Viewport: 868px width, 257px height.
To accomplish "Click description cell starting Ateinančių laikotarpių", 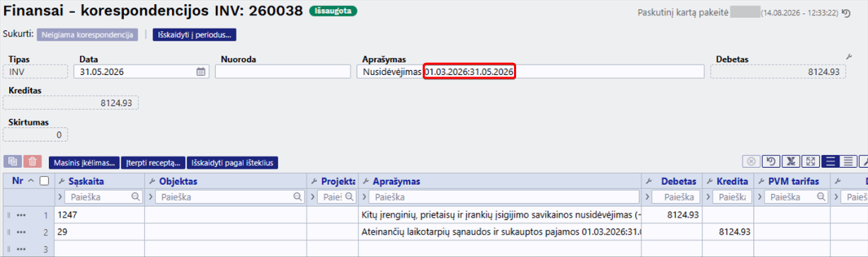I will (501, 232).
